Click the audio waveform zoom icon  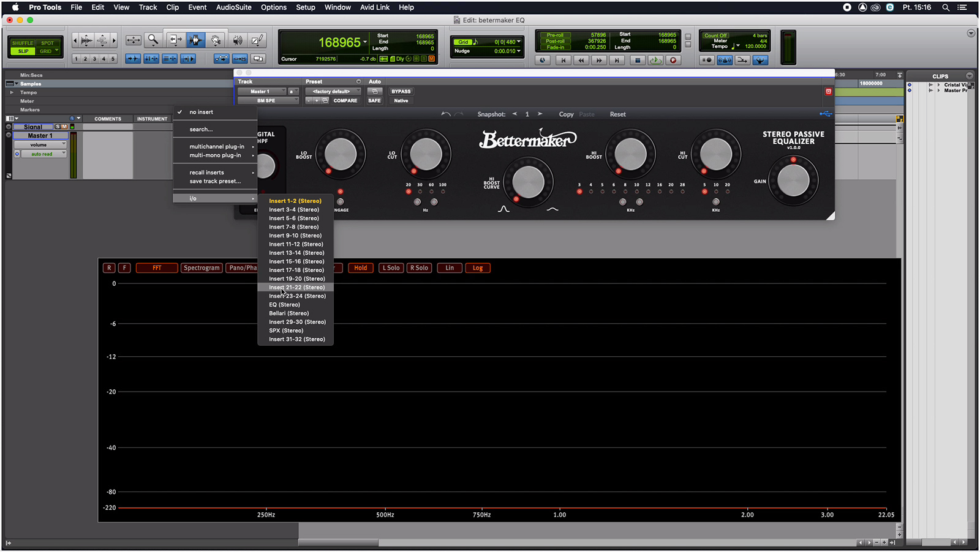[x=87, y=40]
